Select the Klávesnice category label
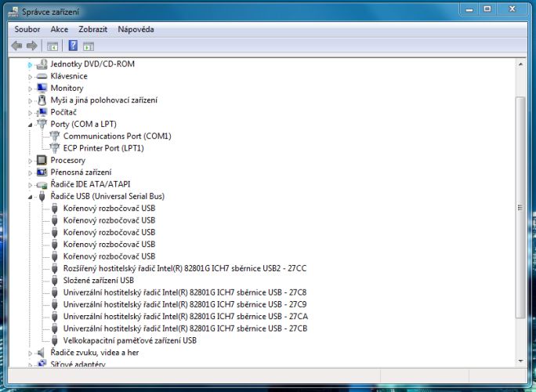This screenshot has height=392, width=536. coord(69,76)
